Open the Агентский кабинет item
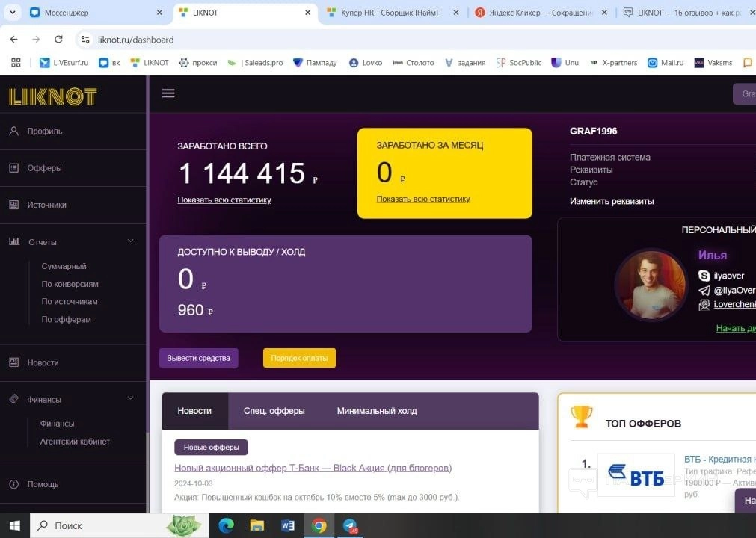 click(75, 441)
